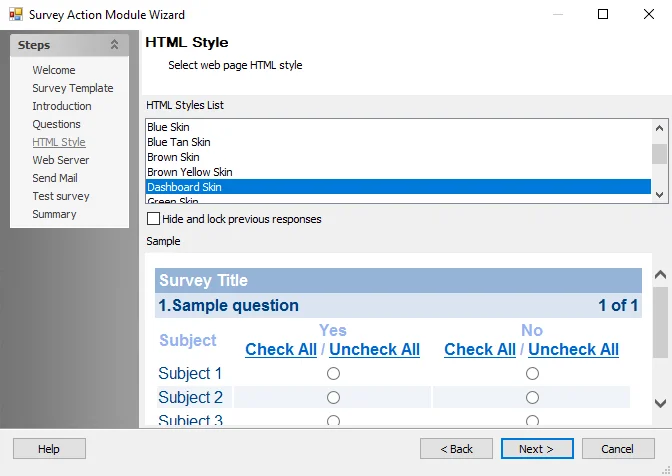Jump to the Introduction step

coord(62,106)
